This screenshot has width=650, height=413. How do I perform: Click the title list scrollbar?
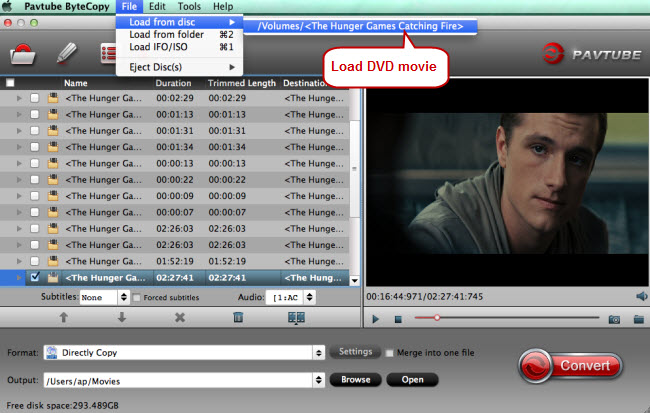click(354, 169)
